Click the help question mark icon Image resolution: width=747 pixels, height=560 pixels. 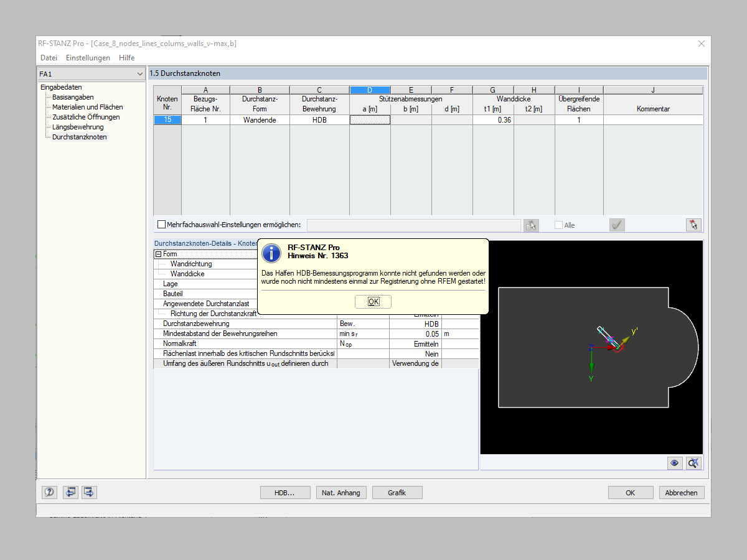(x=49, y=492)
